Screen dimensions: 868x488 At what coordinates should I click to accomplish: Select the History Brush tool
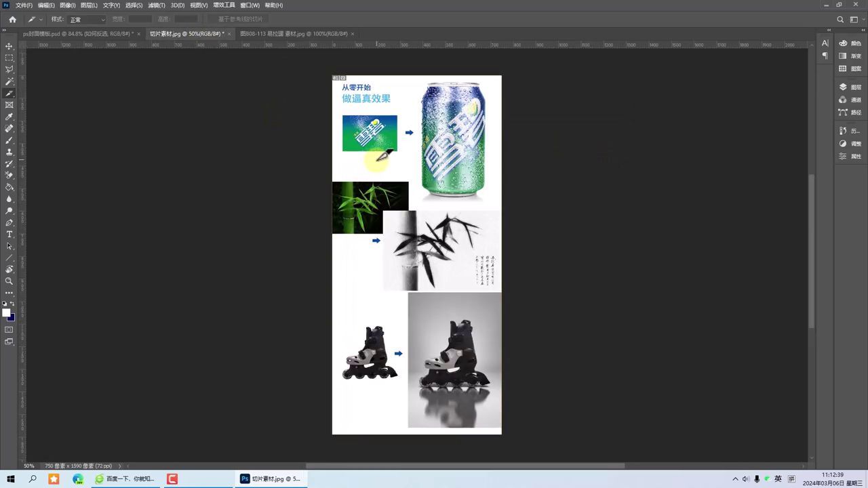tap(9, 163)
